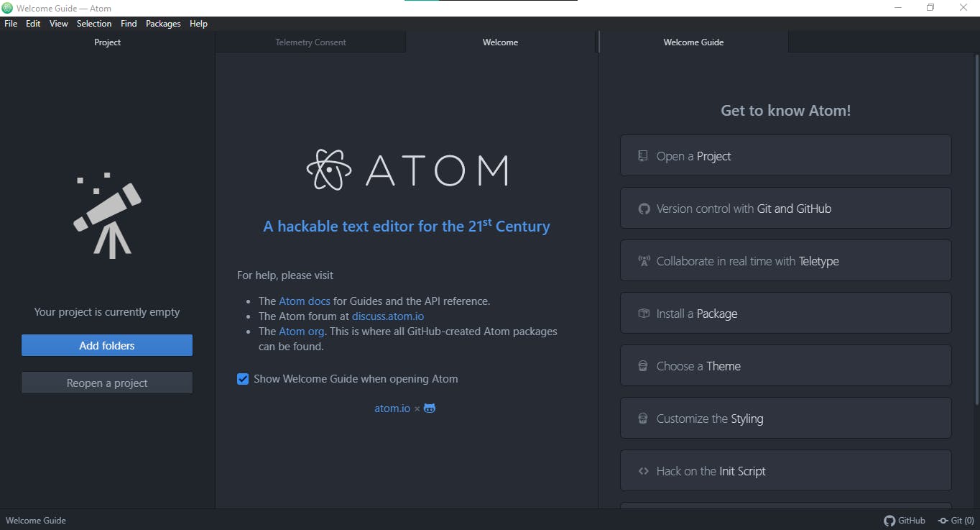Screen dimensions: 980x530
Task: Click the Welcome Guide scrollbar
Action: (977, 230)
